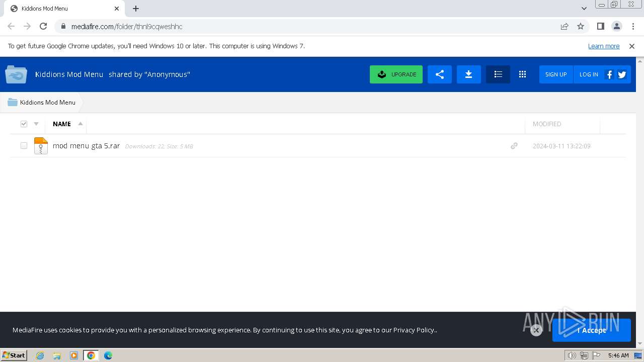Dismiss the Chrome update infobar

pyautogui.click(x=632, y=46)
